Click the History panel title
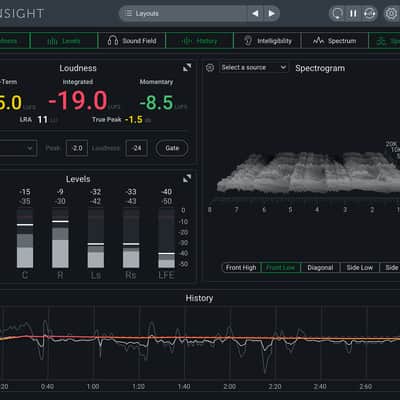Image resolution: width=400 pixels, height=400 pixels. pos(199,298)
